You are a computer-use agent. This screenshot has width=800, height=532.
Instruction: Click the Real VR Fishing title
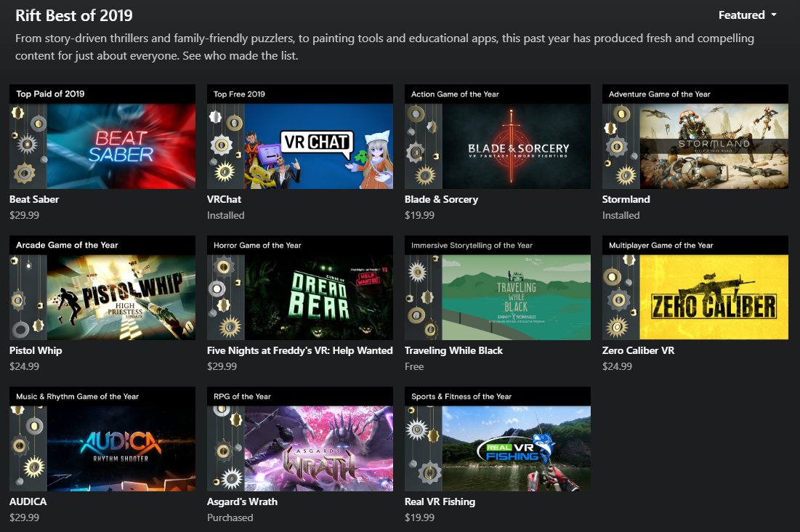(x=440, y=501)
